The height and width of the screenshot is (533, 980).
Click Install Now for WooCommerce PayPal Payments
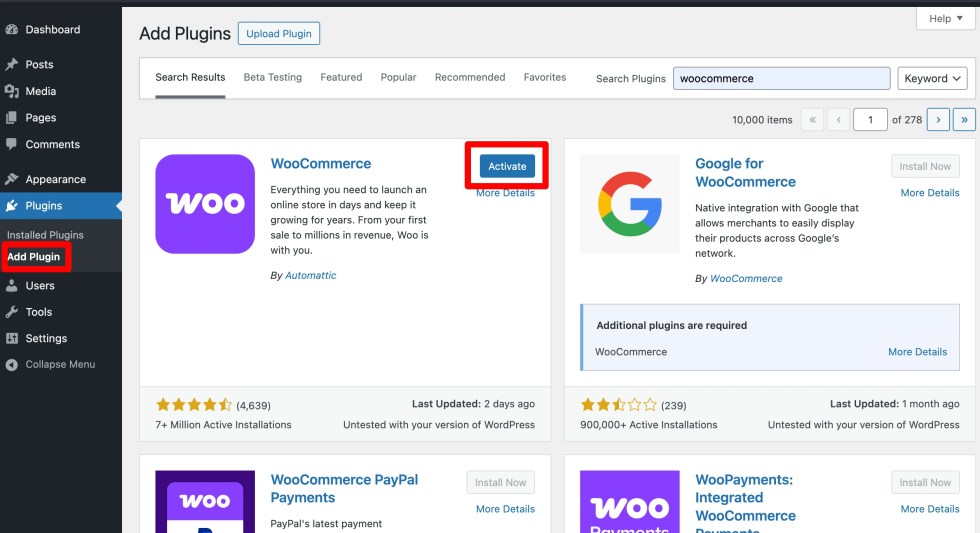501,482
